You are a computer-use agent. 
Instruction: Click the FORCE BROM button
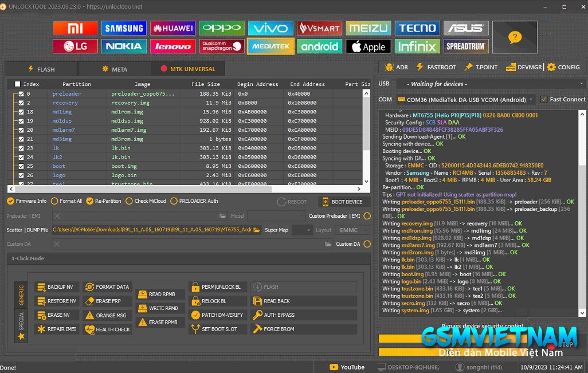(304, 329)
